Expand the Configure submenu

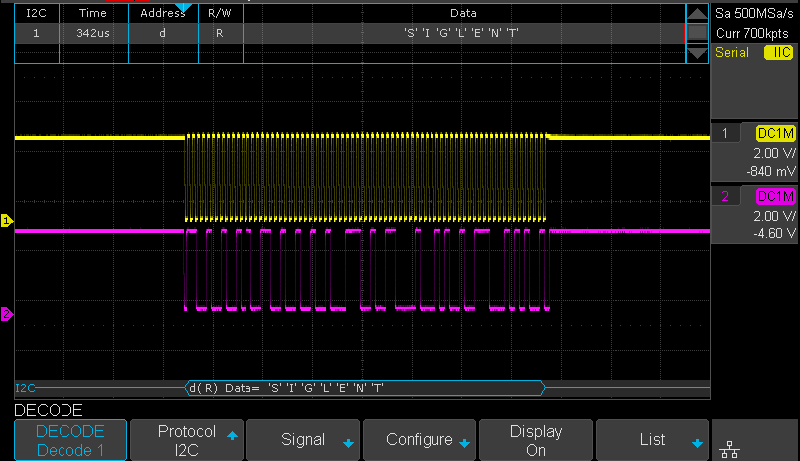pyautogui.click(x=420, y=440)
